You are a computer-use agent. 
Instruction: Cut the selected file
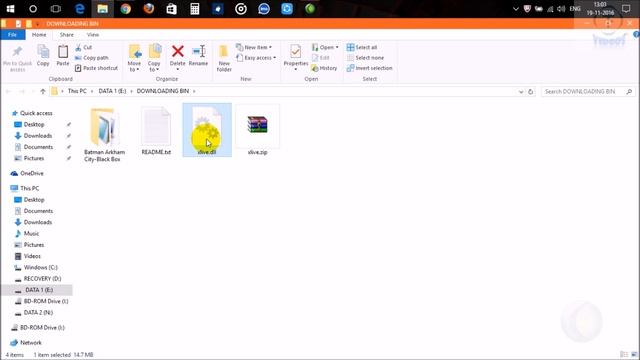click(x=84, y=47)
